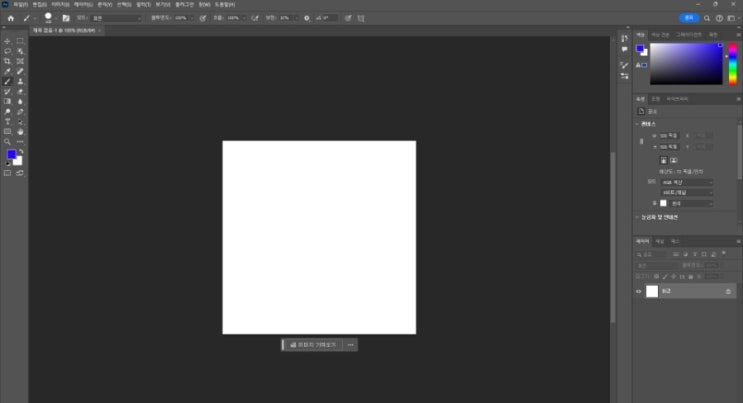Screen dimensions: 743x403
Task: Open the 필터 (Filter) menu
Action: [143, 4]
